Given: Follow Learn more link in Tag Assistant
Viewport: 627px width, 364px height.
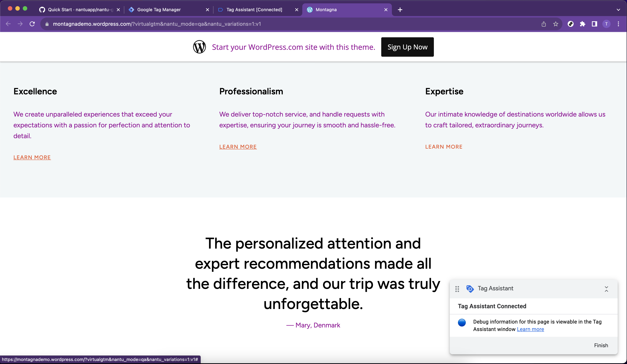Looking at the screenshot, I should 530,329.
